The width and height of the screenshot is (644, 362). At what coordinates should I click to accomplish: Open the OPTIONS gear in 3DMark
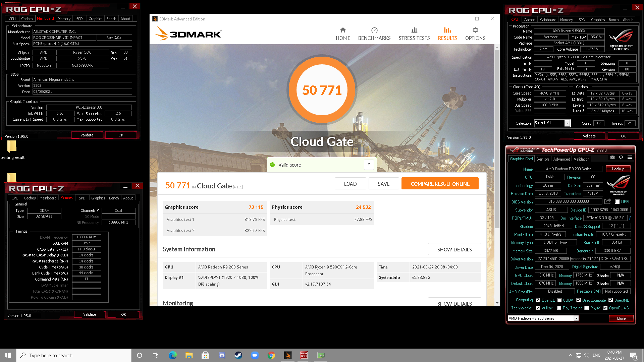pyautogui.click(x=475, y=34)
